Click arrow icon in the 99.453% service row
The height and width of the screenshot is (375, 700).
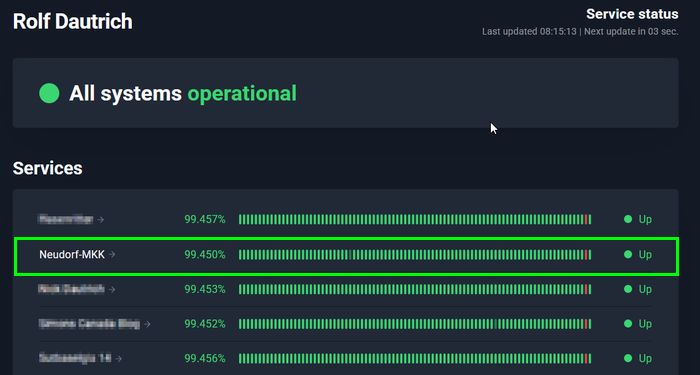click(112, 289)
